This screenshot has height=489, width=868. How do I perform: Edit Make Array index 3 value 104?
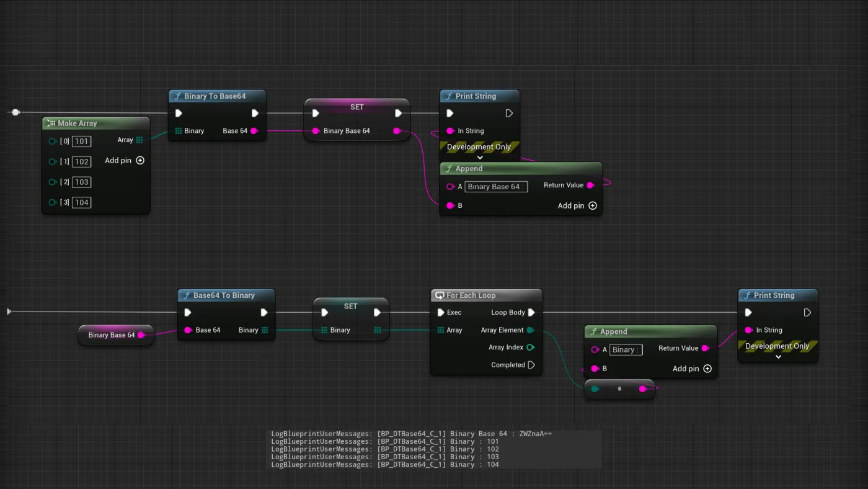point(81,202)
